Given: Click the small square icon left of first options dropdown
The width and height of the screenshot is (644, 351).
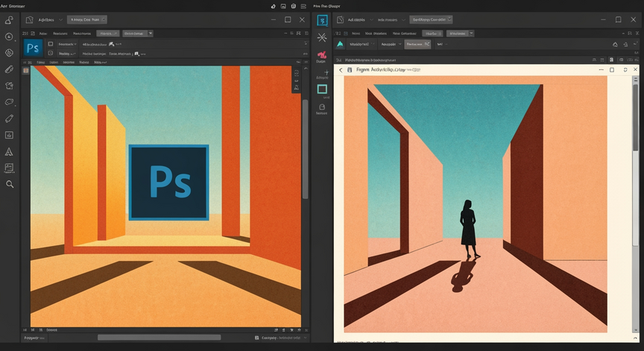Looking at the screenshot, I should coord(51,44).
